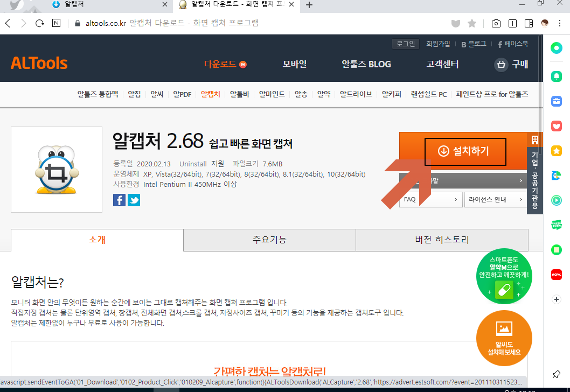Switch to the 소개 tab
This screenshot has width=570, height=392.
97,240
